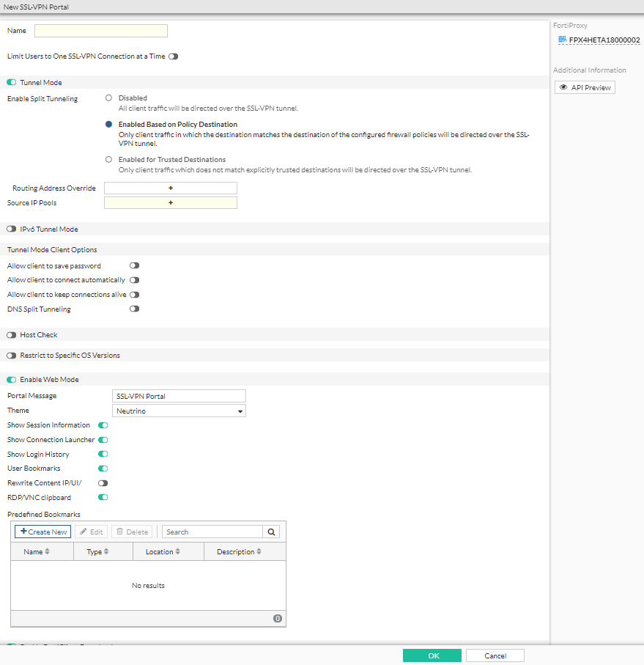Click the search magnifier icon in bookmarks
The height and width of the screenshot is (665, 644).
272,532
